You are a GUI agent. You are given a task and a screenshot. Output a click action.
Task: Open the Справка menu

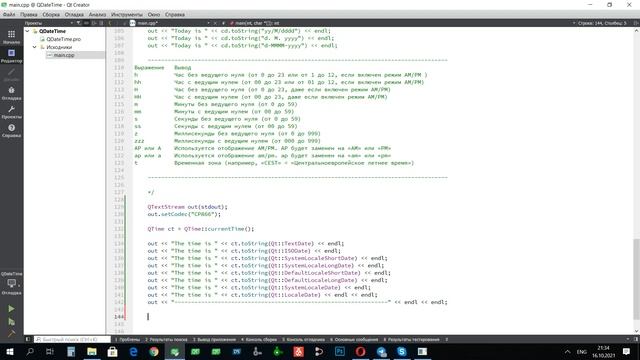tap(175, 14)
